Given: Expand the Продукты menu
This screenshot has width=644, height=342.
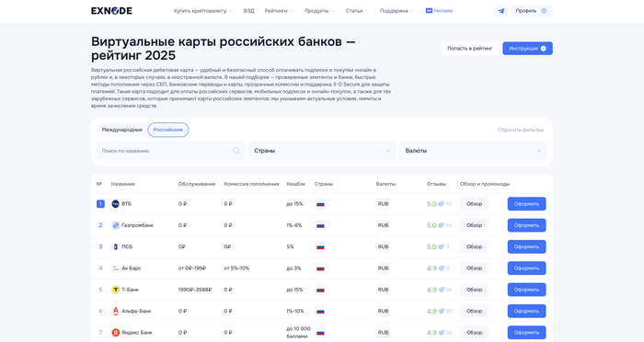Looking at the screenshot, I should point(319,11).
